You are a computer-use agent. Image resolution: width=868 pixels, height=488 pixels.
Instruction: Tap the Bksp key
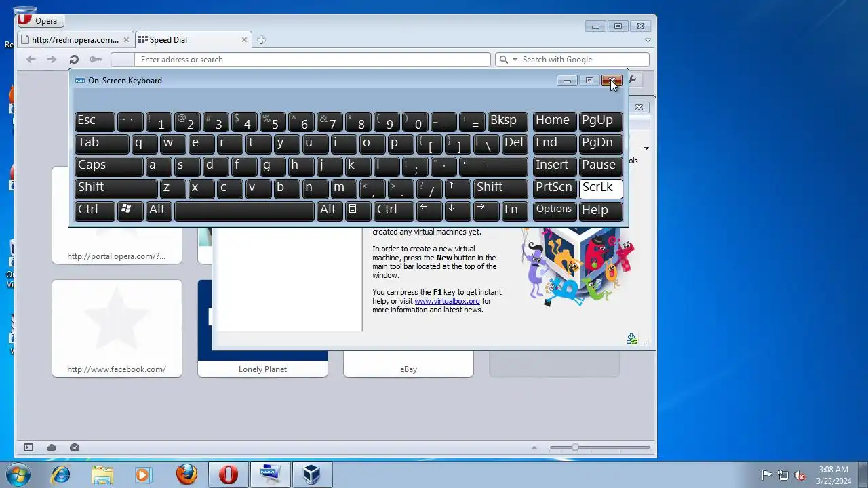507,121
